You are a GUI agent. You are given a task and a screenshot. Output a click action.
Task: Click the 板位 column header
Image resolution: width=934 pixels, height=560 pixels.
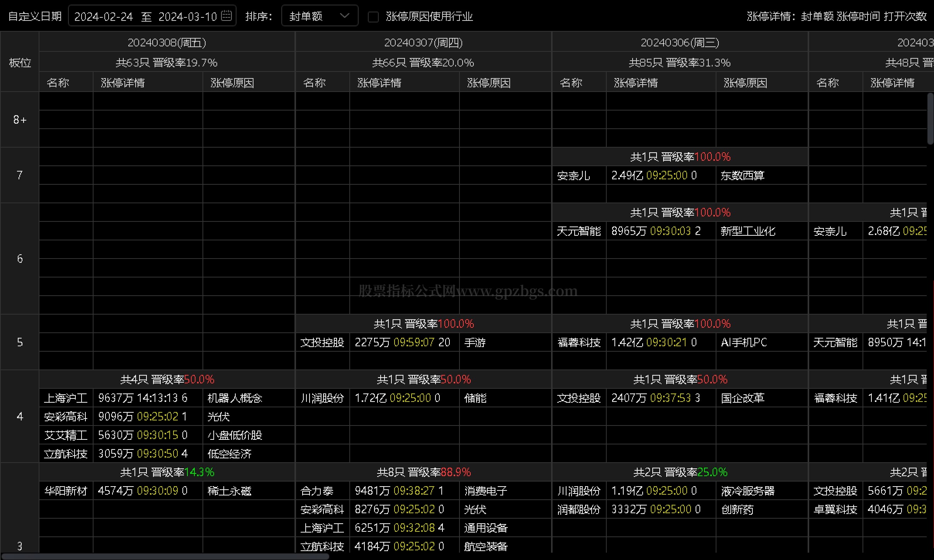(20, 62)
